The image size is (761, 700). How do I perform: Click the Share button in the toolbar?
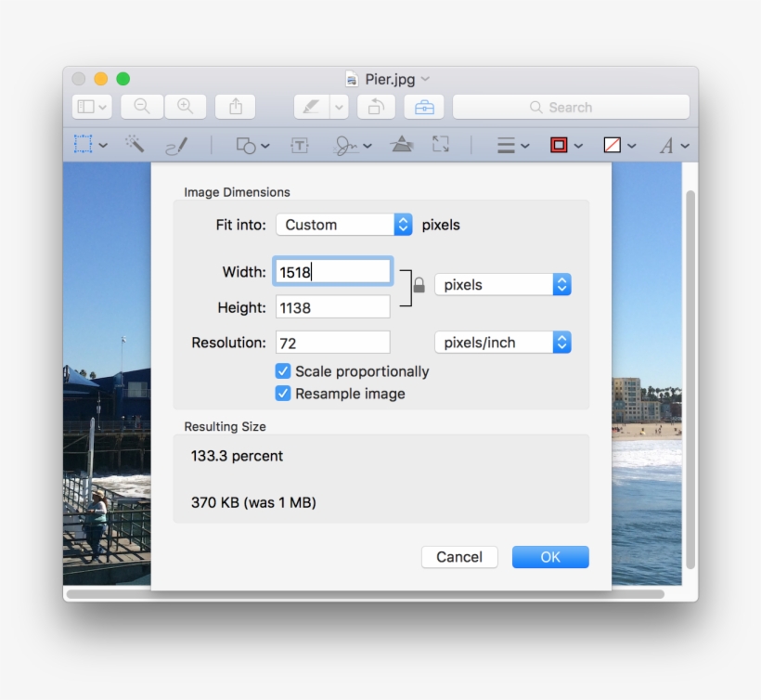235,107
